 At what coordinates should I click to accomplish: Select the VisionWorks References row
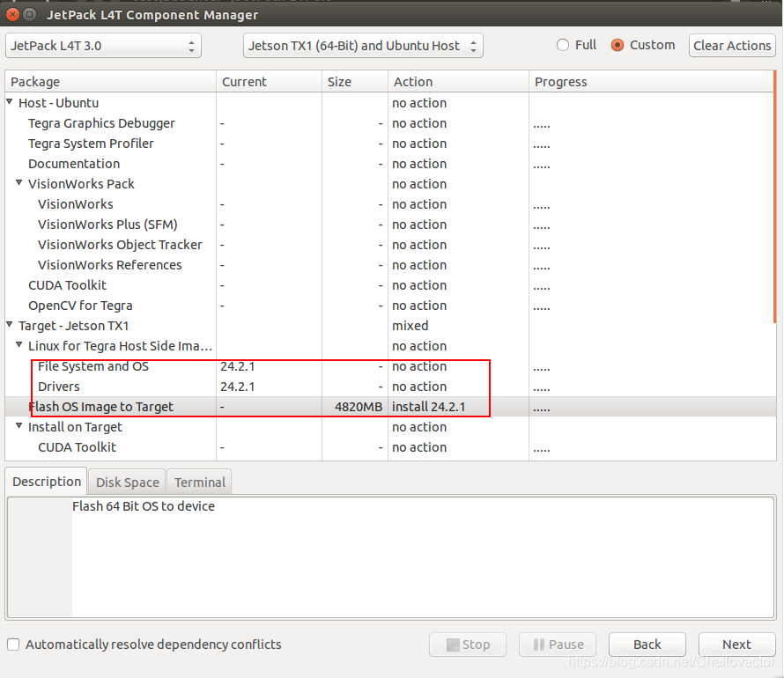click(389, 265)
